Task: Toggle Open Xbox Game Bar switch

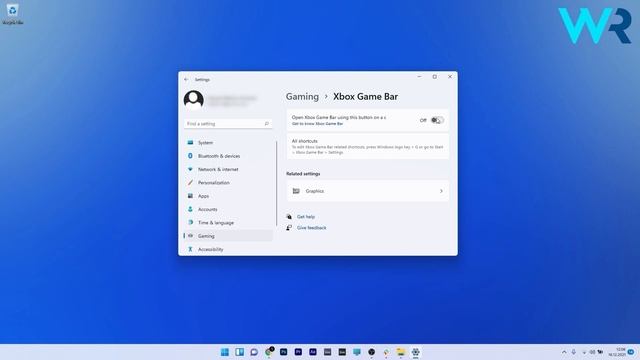Action: 437,120
